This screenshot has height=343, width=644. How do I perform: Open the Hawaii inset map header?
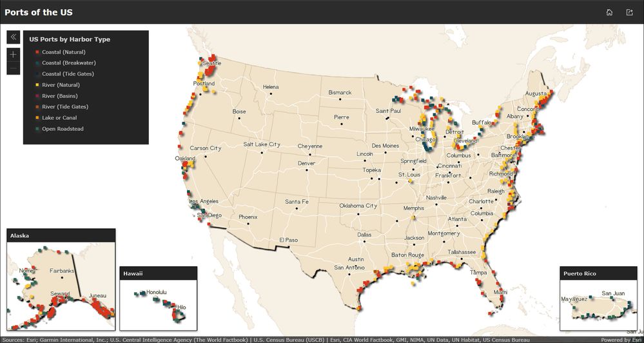(x=158, y=273)
